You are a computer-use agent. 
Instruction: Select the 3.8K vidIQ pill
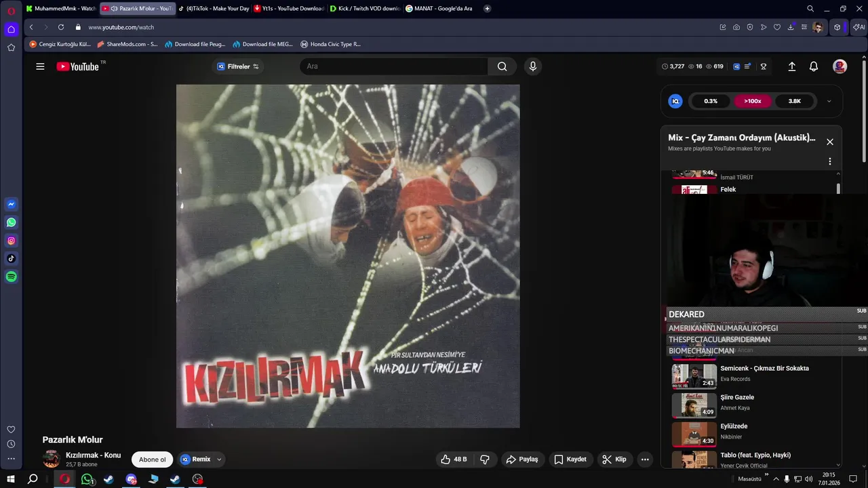point(795,101)
